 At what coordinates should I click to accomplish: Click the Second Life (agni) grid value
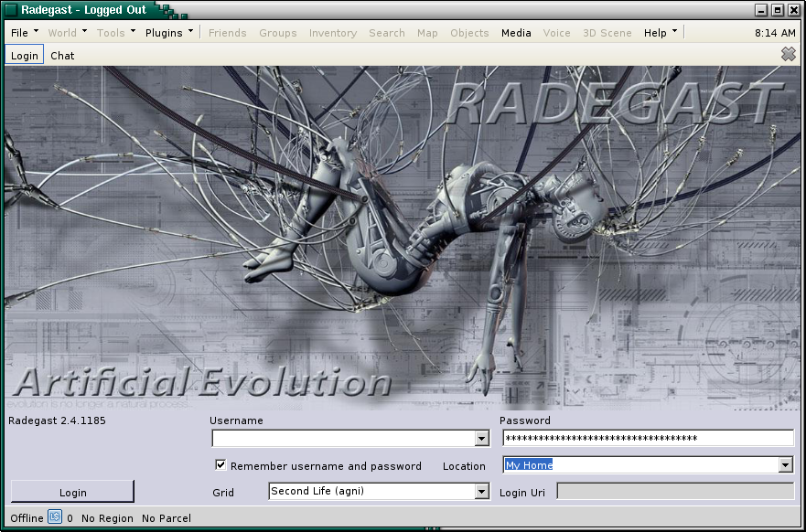[x=317, y=491]
